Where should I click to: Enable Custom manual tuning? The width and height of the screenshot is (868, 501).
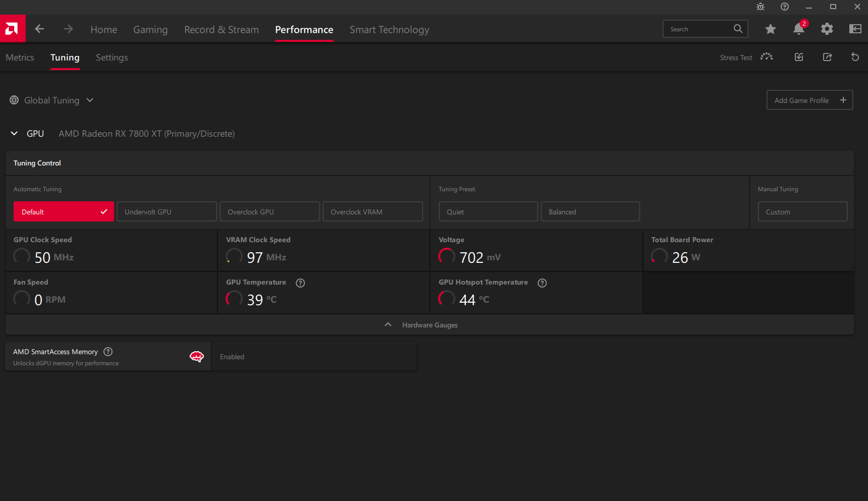(802, 212)
